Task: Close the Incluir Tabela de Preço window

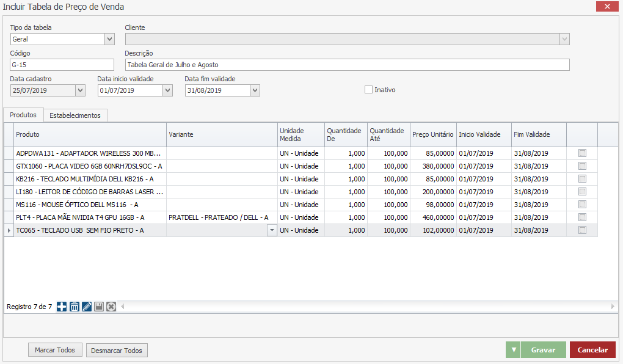Action: 607,6
